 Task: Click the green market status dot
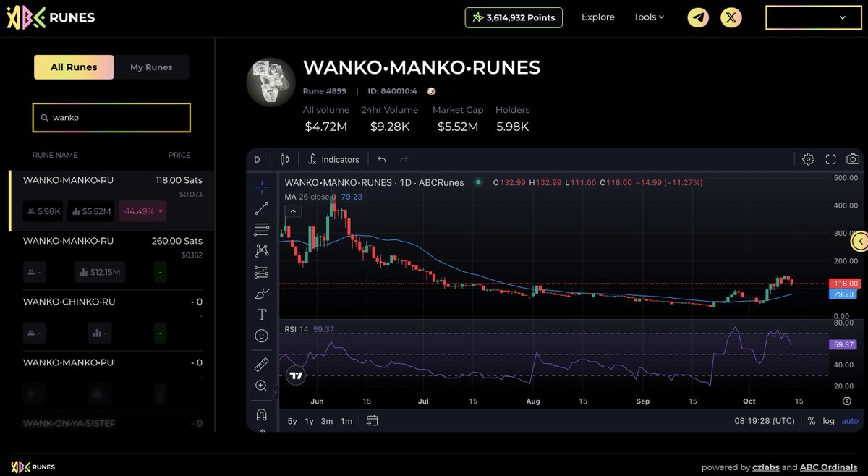click(478, 182)
